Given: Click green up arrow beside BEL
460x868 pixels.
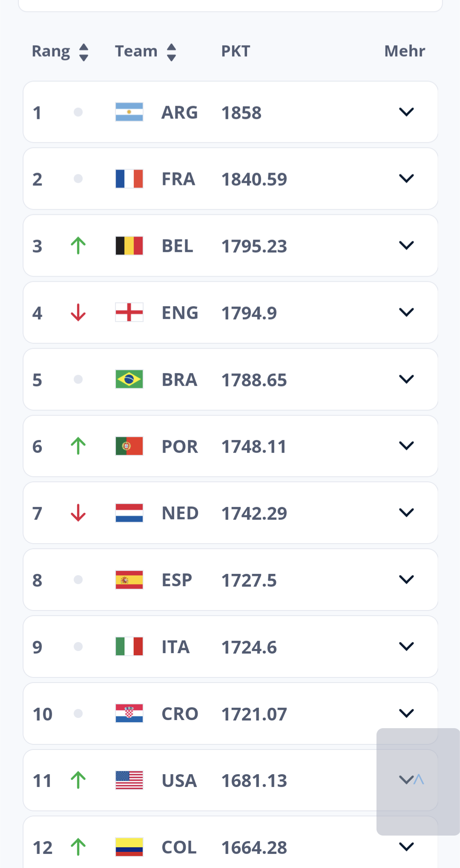Looking at the screenshot, I should click(x=78, y=246).
